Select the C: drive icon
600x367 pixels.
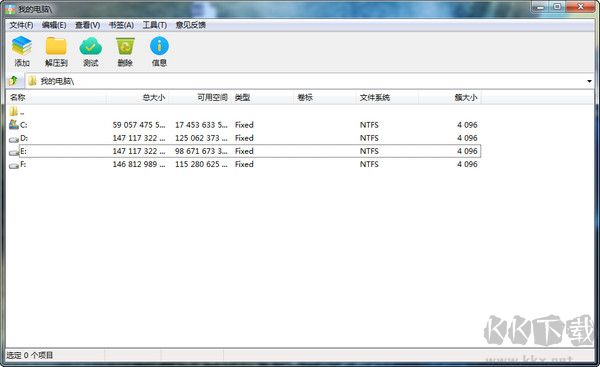tap(14, 124)
